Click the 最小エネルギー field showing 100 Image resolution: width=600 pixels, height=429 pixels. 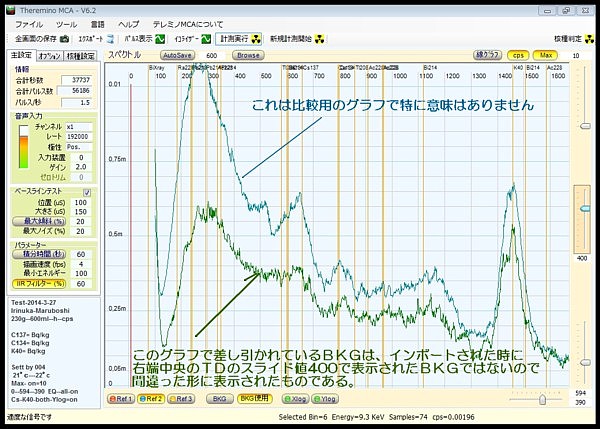pyautogui.click(x=81, y=274)
